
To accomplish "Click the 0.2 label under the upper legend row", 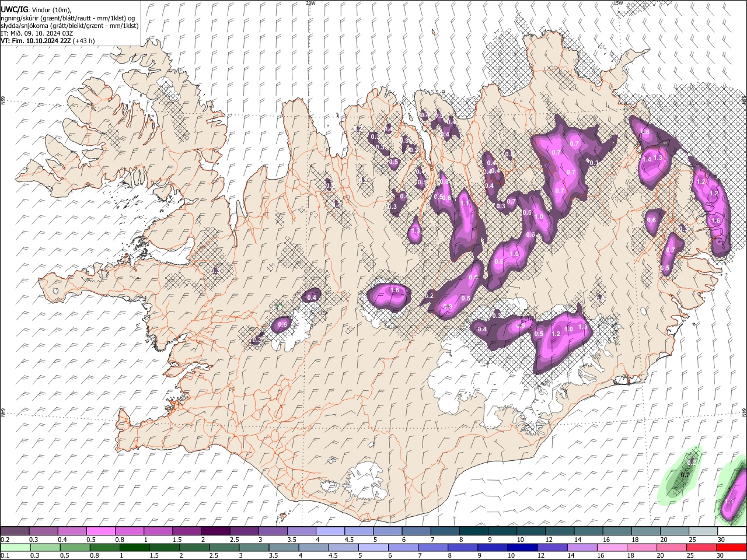I will point(4,540).
